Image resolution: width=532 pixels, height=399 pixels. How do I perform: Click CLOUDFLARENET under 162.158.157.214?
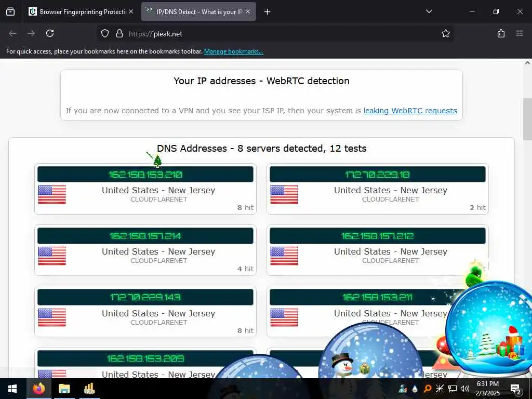[x=159, y=261]
